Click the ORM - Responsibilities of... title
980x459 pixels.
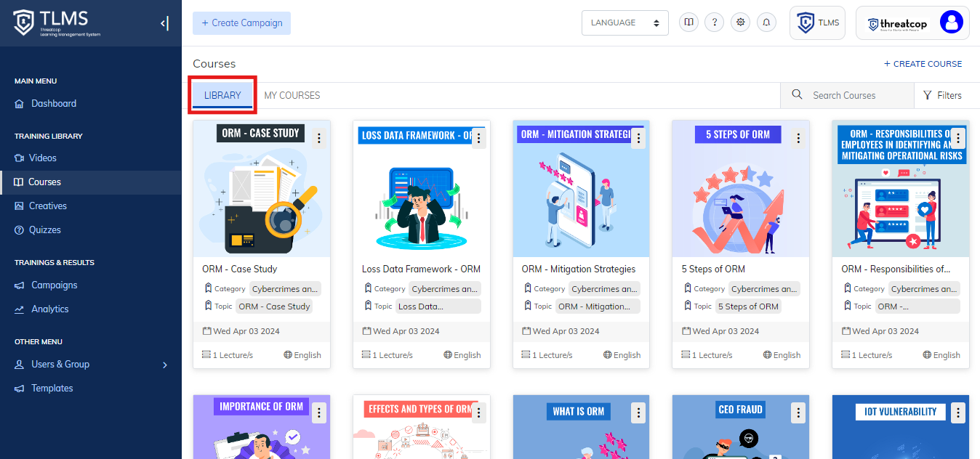tap(896, 269)
